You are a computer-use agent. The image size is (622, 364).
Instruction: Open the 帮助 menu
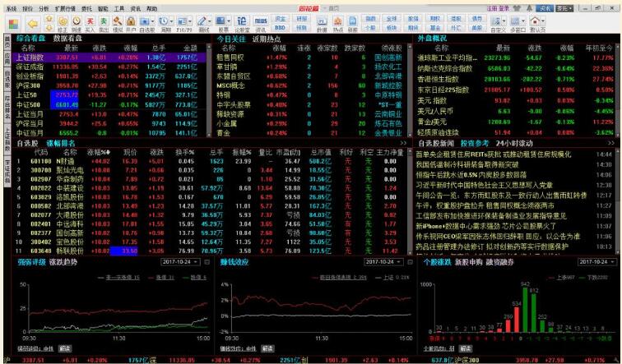(x=152, y=9)
